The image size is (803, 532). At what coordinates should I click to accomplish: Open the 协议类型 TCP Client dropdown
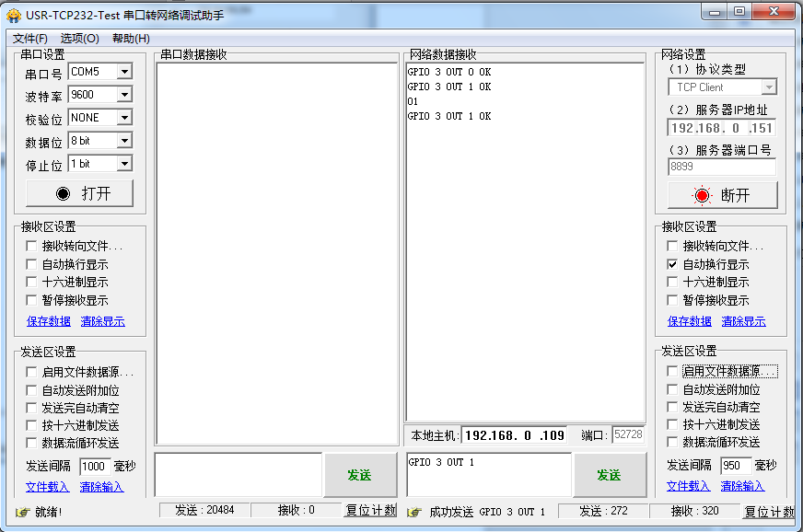[769, 87]
